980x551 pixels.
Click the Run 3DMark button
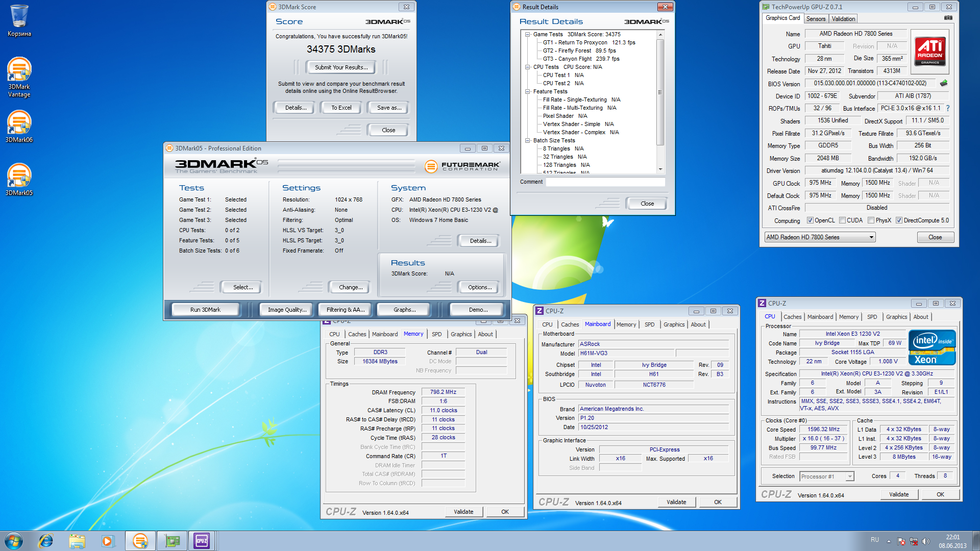(205, 310)
